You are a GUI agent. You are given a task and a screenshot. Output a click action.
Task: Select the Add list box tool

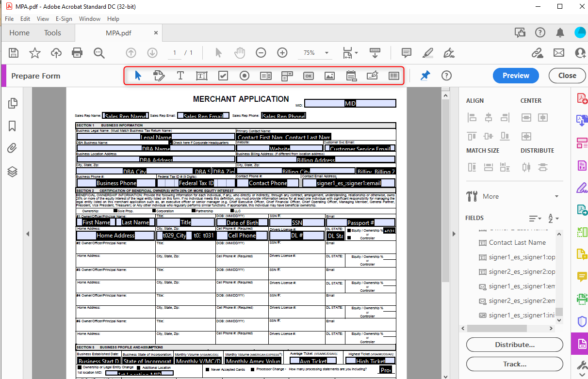[x=266, y=76]
